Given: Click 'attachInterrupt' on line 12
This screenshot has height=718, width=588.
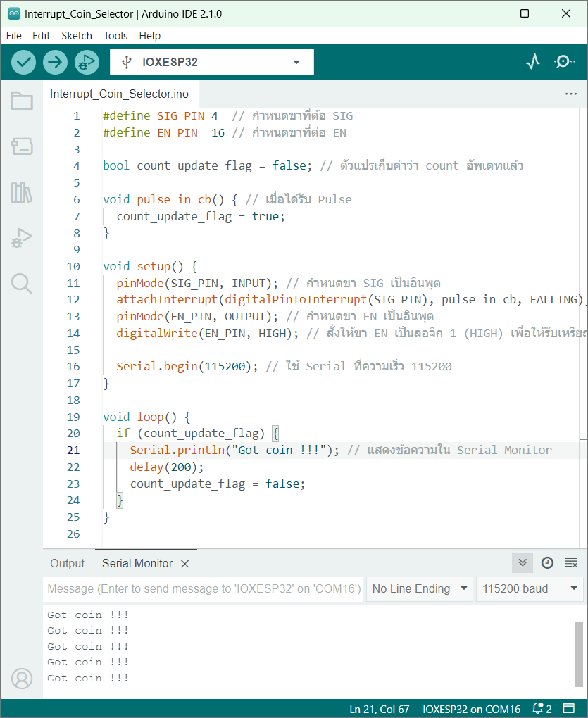Looking at the screenshot, I should [167, 299].
